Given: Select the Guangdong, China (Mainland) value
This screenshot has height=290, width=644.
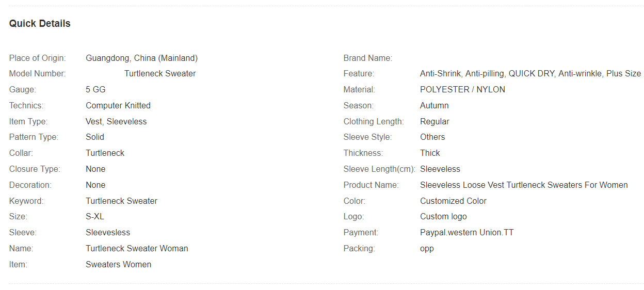Looking at the screenshot, I should pyautogui.click(x=142, y=58).
